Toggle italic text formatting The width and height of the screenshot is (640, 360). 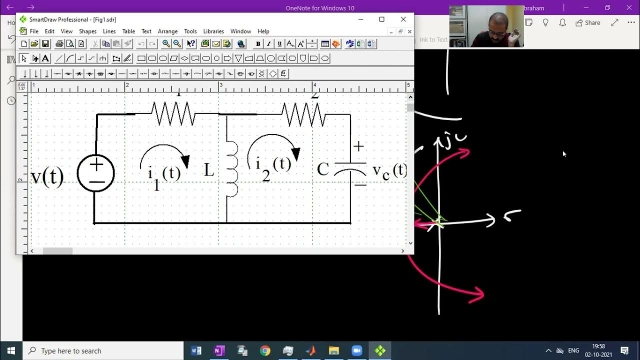269,44
